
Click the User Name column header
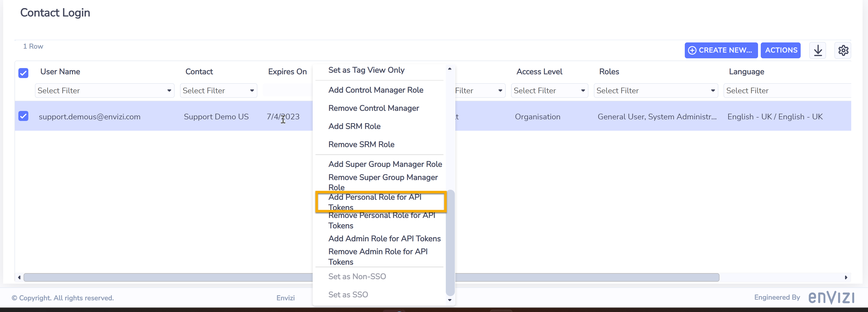[60, 72]
